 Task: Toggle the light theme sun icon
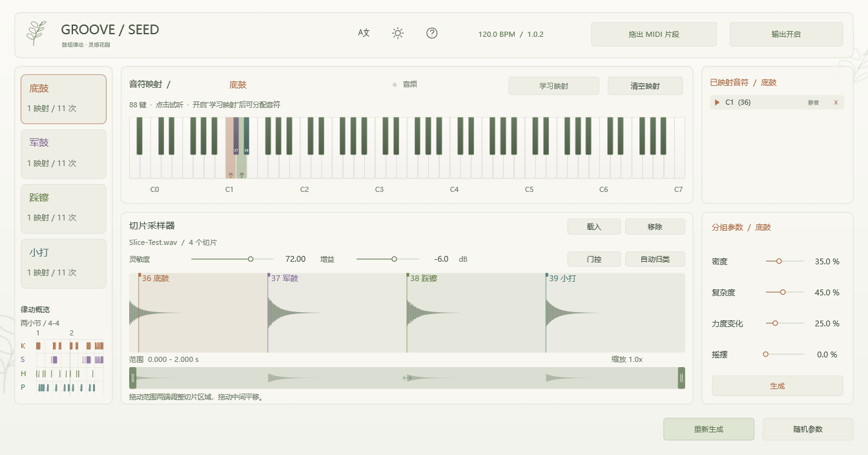tap(398, 33)
